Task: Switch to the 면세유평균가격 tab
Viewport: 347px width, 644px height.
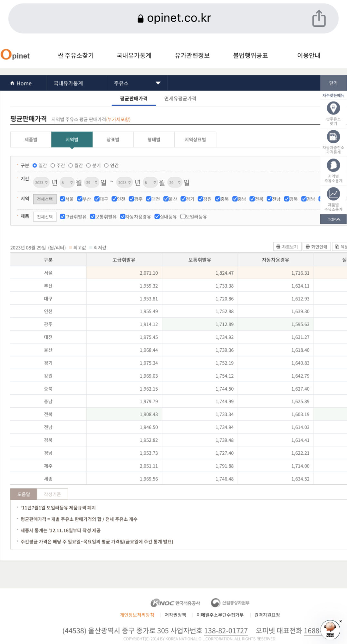Action: pyautogui.click(x=180, y=99)
